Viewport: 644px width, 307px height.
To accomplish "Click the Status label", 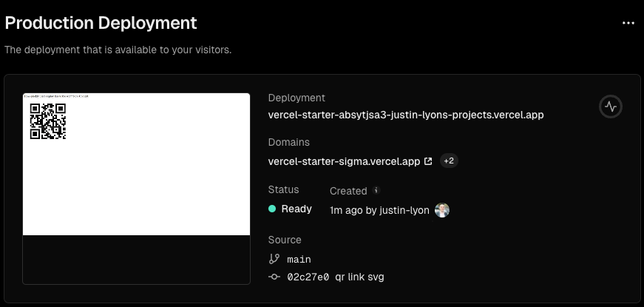I will [283, 189].
